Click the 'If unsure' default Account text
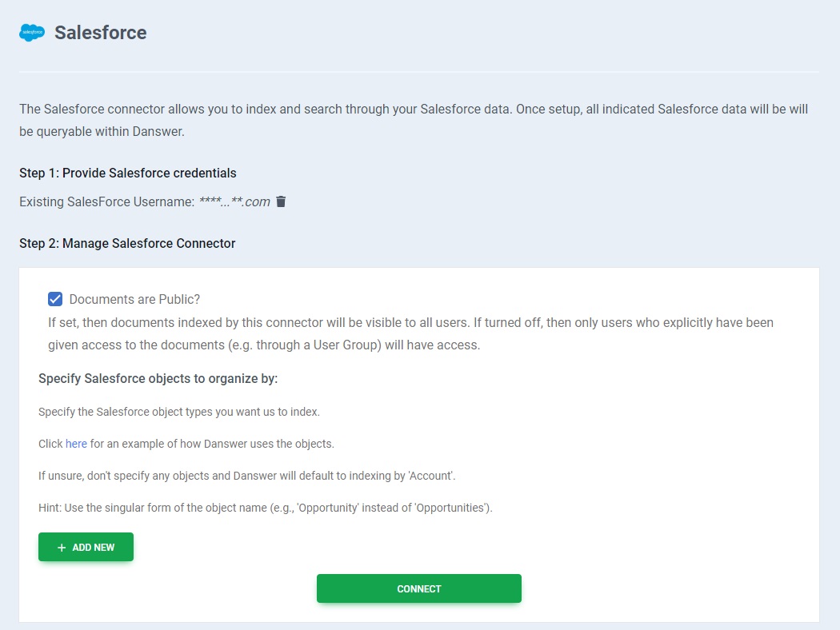Viewport: 840px width, 630px height. click(x=246, y=476)
